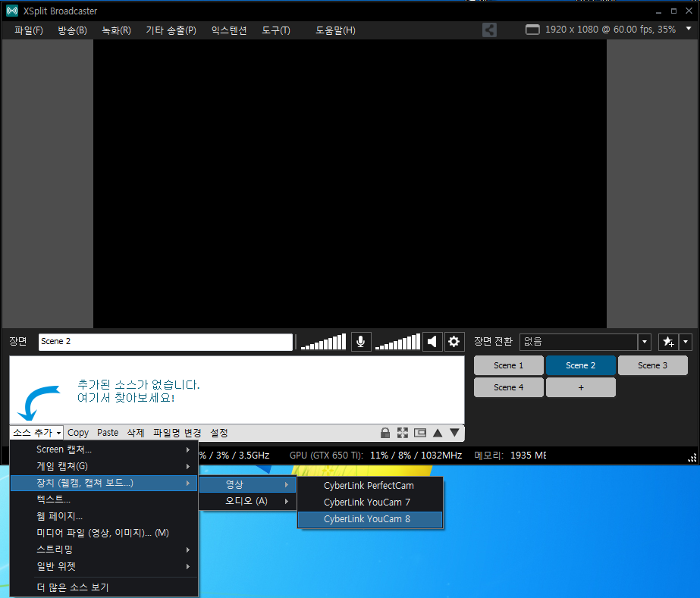Open the 도움말(H) menu
Viewport: 700px width, 598px height.
336,30
